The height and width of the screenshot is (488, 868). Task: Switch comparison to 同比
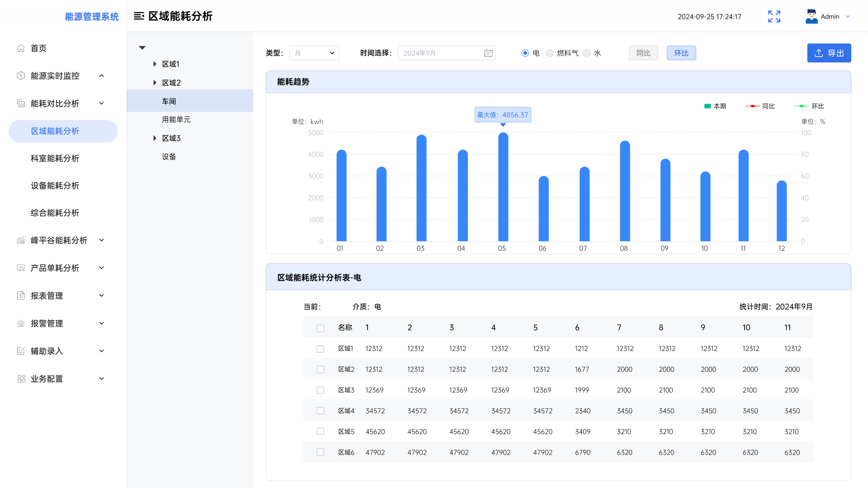643,53
